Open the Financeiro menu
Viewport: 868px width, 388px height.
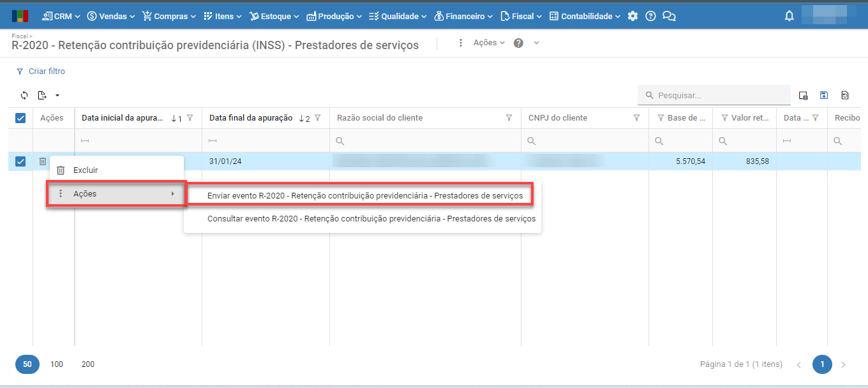464,16
